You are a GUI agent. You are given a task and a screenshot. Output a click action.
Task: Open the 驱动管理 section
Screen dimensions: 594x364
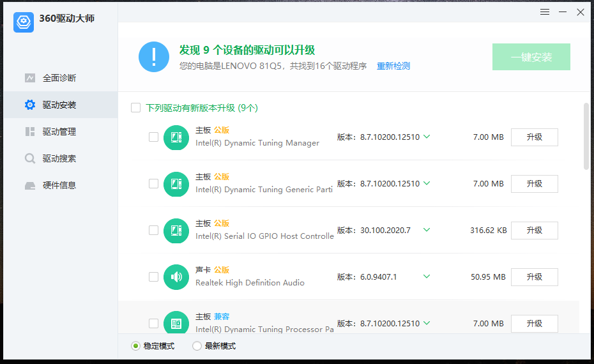click(x=61, y=132)
